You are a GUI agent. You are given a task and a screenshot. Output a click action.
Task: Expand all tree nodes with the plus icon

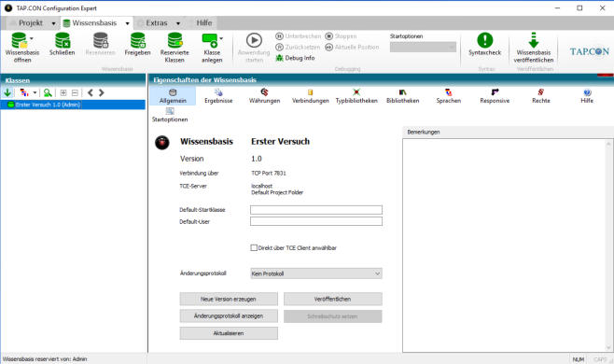pos(63,92)
